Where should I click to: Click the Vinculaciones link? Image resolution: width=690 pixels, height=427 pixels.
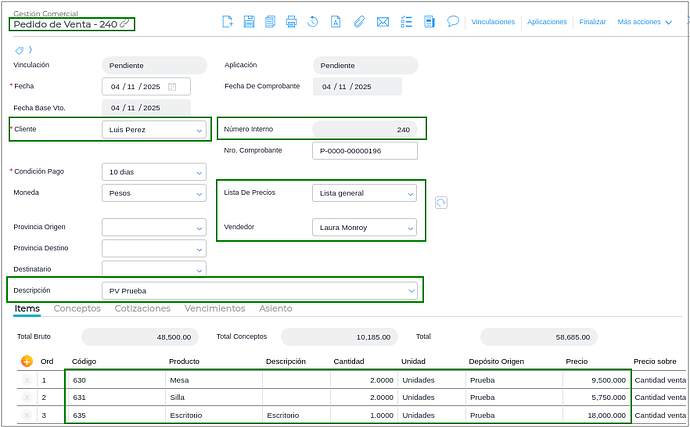493,21
